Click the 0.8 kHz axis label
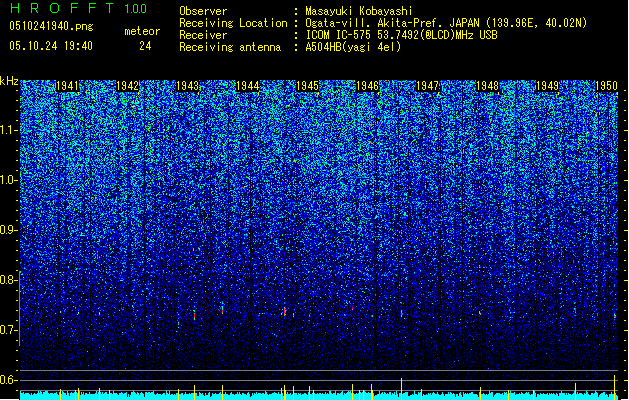Viewport: 629px width, 400px height. point(9,280)
